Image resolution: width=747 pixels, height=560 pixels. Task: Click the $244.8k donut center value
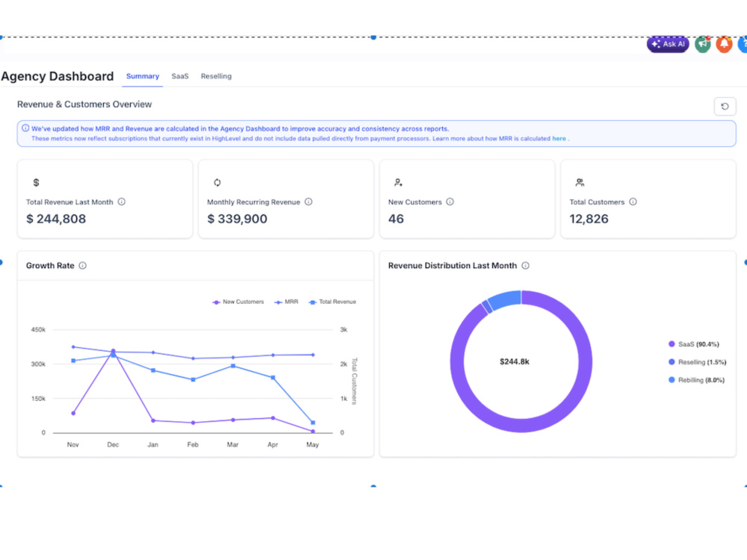[x=515, y=362]
